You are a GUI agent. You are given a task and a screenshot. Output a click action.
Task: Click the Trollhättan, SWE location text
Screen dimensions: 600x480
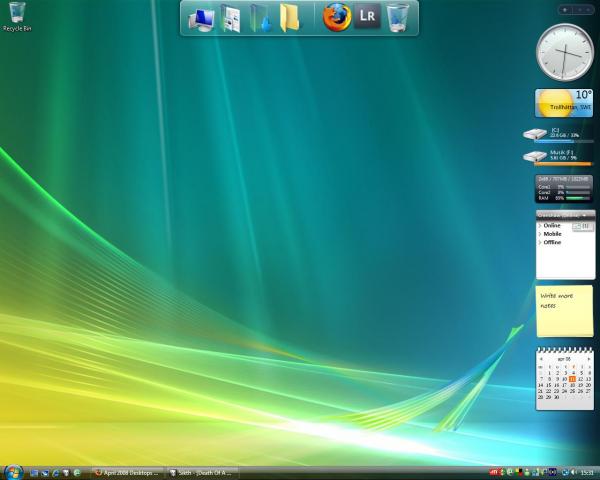coord(571,107)
